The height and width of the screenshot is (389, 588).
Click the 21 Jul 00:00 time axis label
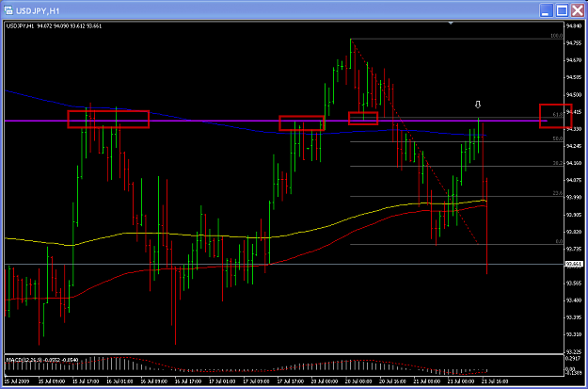point(428,381)
